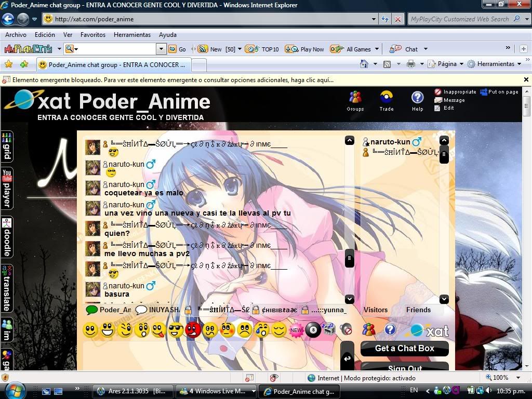This screenshot has height=399, width=532.
Task: Click the Get a Chat Box button
Action: [x=404, y=349]
